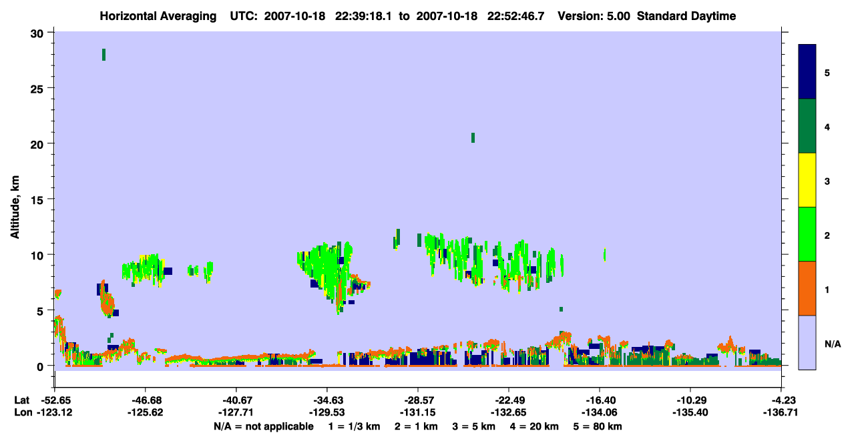Click the longitude value -136.71
This screenshot has height=445, width=868.
point(781,412)
